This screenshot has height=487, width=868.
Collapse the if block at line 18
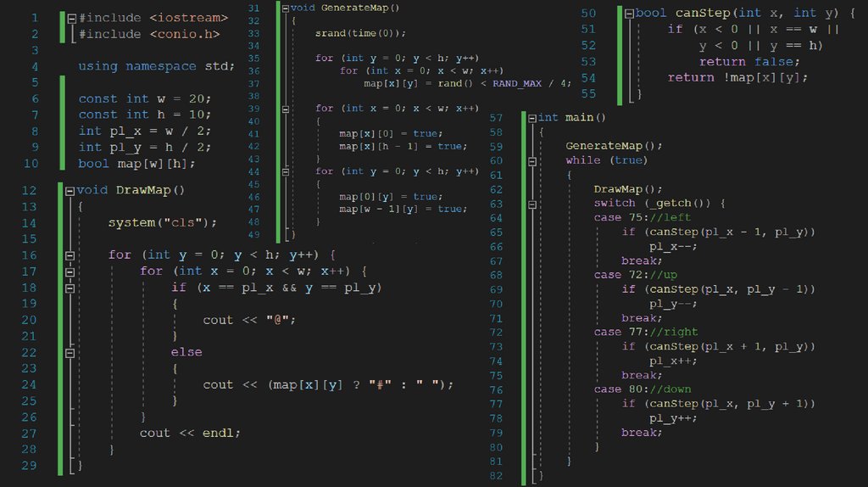[x=70, y=288]
